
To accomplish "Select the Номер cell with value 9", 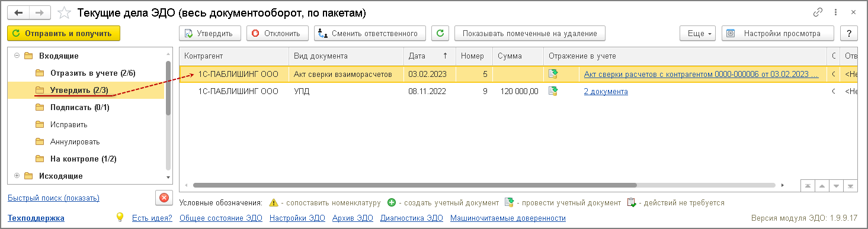I will point(474,91).
